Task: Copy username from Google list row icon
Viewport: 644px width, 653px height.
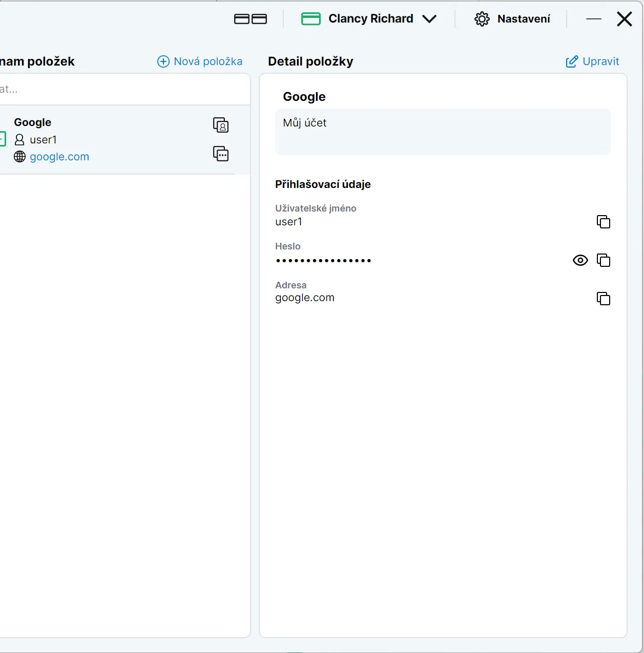Action: coord(221,125)
